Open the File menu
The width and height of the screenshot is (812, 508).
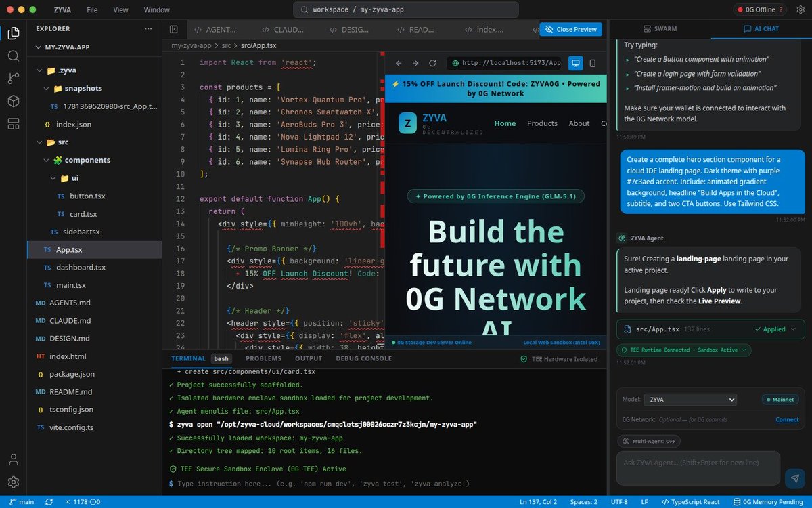coord(92,10)
